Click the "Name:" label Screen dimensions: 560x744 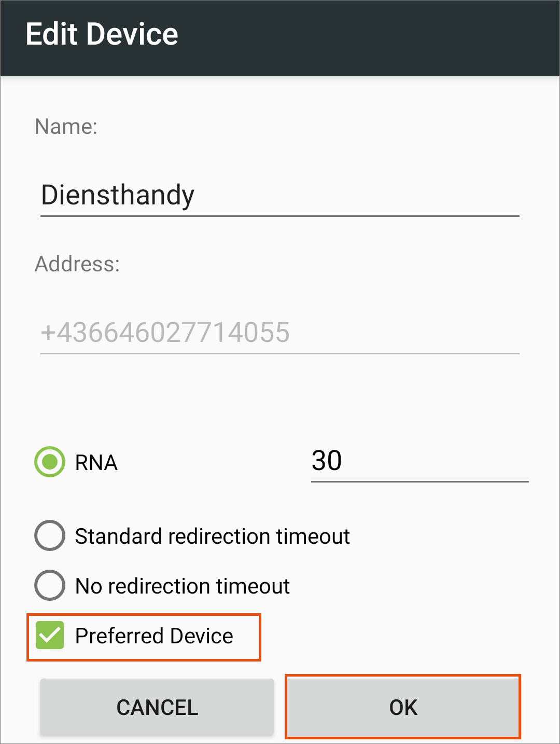click(66, 127)
